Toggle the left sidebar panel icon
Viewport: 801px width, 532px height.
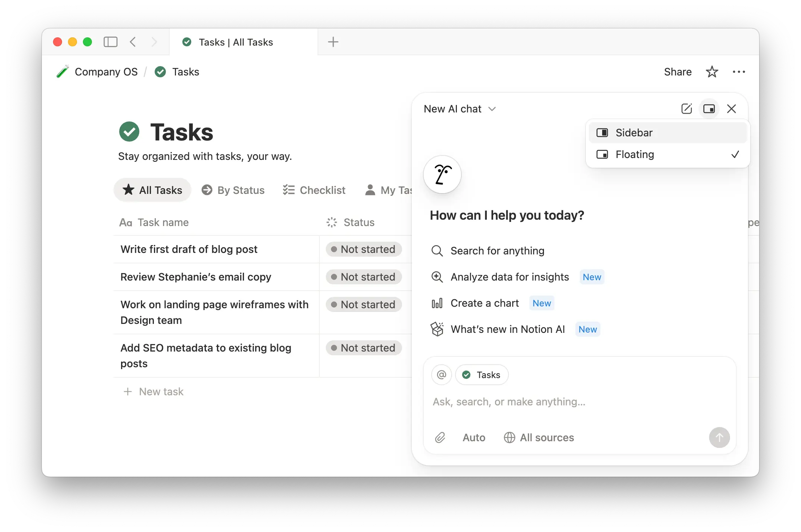pyautogui.click(x=110, y=42)
